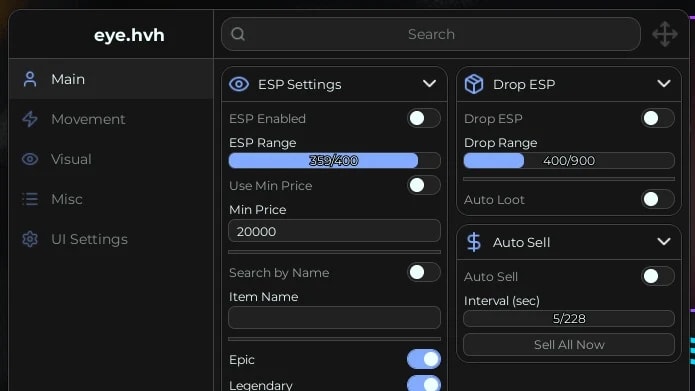This screenshot has width=695, height=391.
Task: Collapse the Drop ESP panel chevron
Action: tap(664, 83)
